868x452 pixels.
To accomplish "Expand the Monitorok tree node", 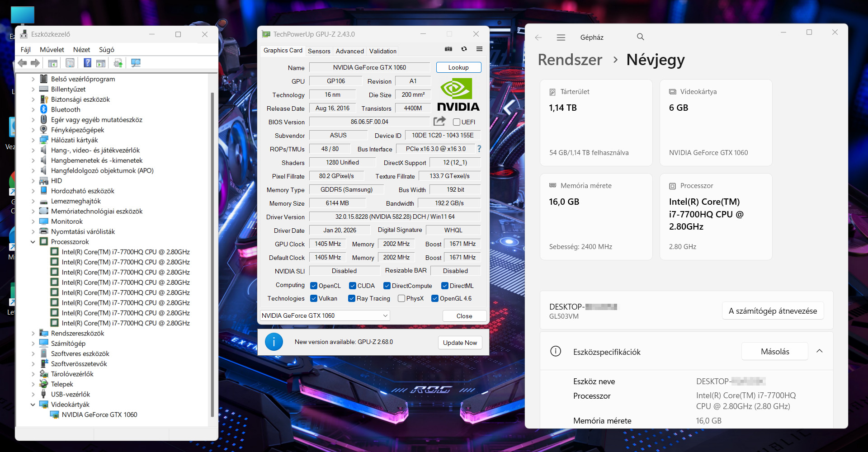I will (x=33, y=221).
